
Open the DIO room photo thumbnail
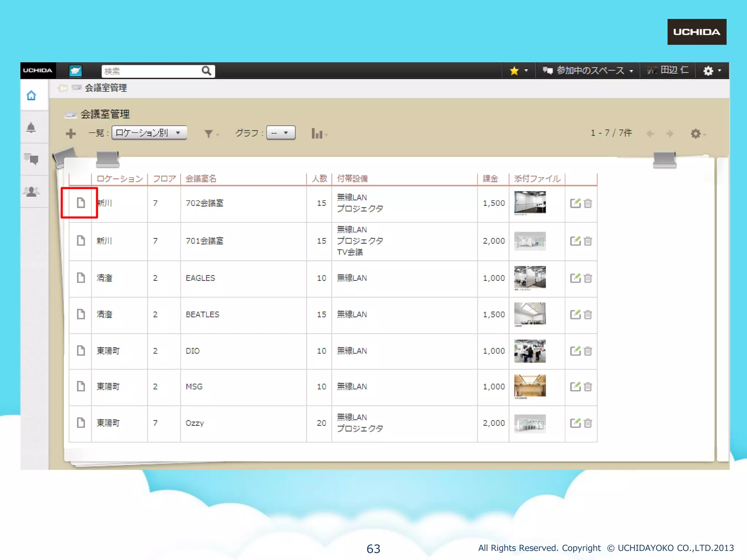pos(530,351)
